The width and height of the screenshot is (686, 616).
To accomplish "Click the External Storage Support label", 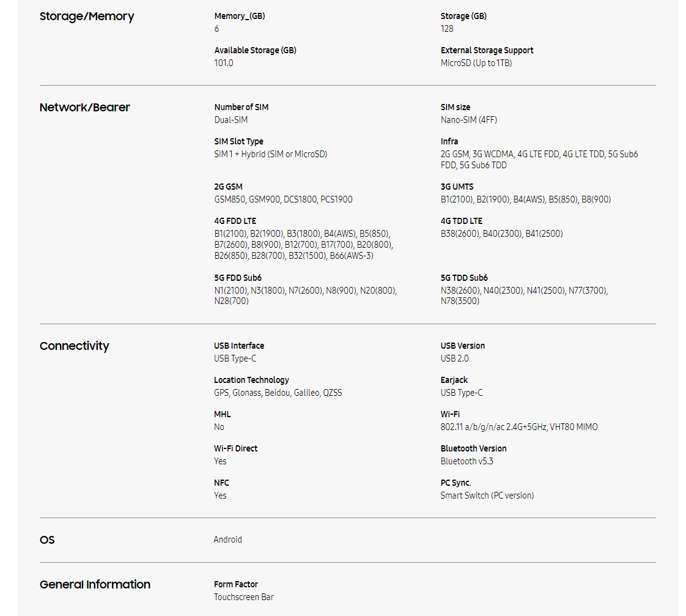I will pyautogui.click(x=487, y=50).
